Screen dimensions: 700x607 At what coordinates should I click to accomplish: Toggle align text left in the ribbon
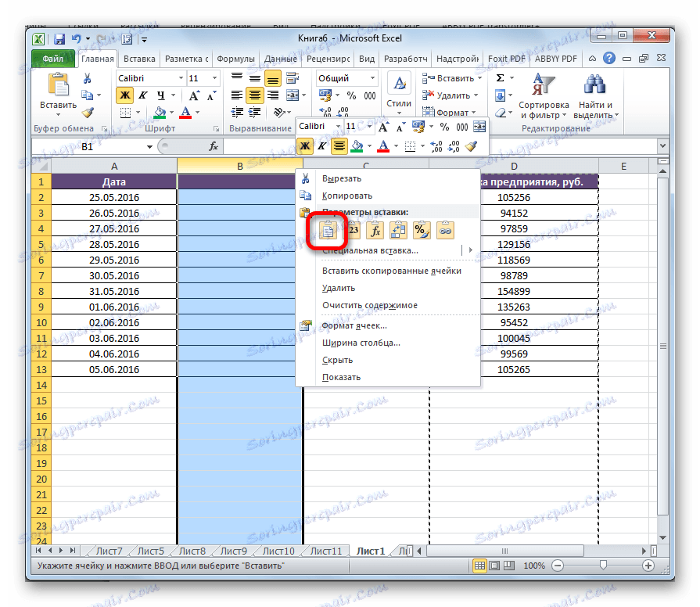237,95
